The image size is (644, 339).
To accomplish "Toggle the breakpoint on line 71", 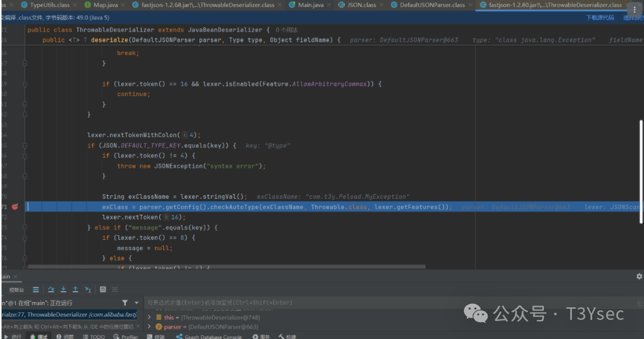I will click(x=15, y=207).
